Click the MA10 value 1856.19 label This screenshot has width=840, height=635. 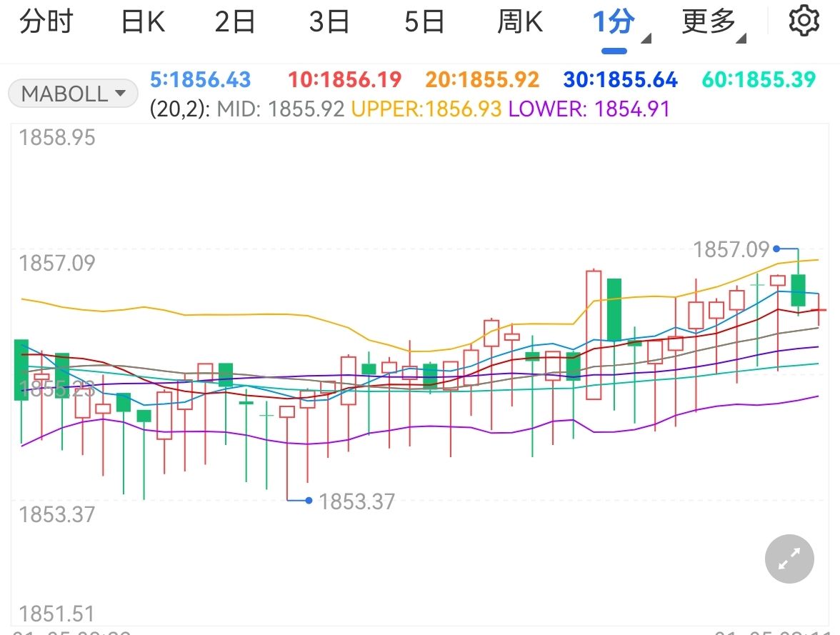tap(344, 79)
